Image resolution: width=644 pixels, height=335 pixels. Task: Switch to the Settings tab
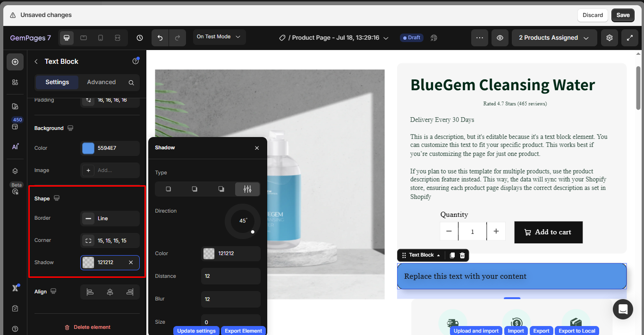click(x=57, y=82)
